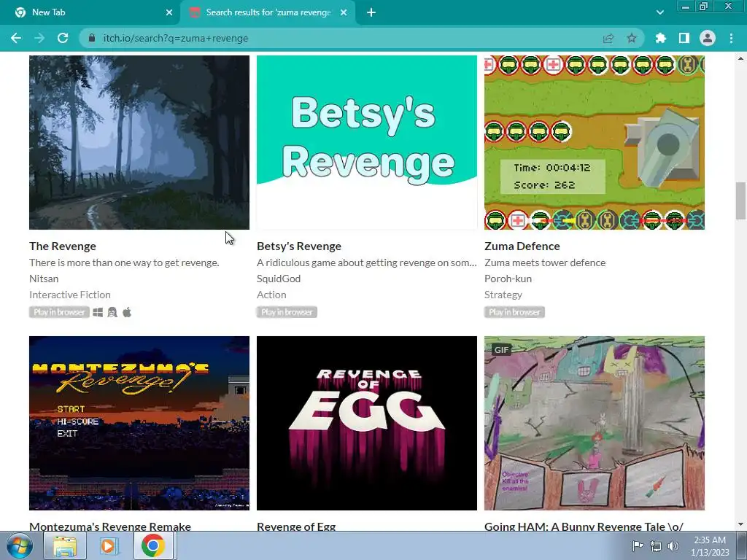Open Montezuma's Revenge Remake thumbnail
This screenshot has height=560, width=747.
pyautogui.click(x=139, y=424)
